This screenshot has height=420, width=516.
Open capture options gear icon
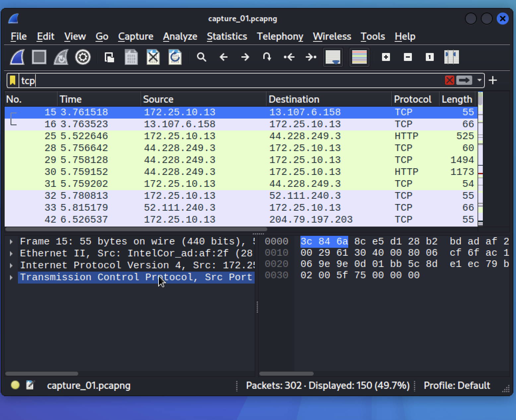coord(83,57)
